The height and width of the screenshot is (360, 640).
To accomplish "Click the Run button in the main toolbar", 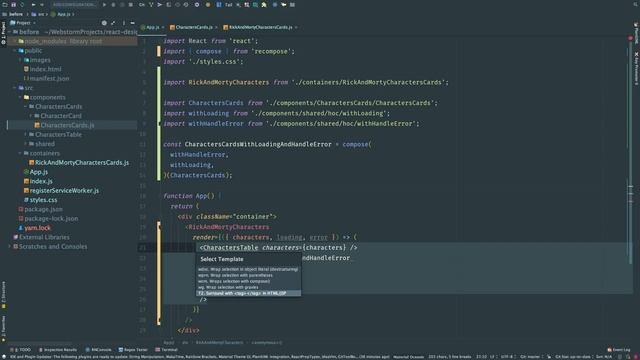I will (x=104, y=4).
